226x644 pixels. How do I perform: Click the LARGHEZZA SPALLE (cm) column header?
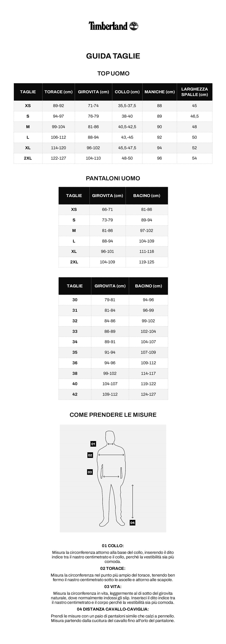pyautogui.click(x=194, y=92)
